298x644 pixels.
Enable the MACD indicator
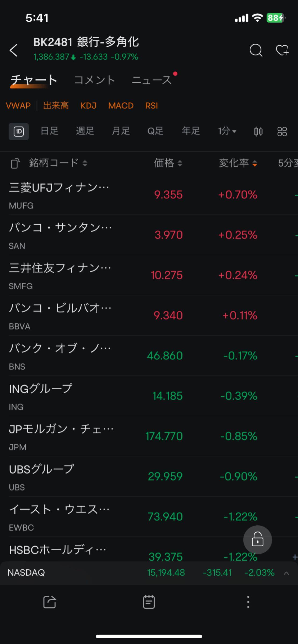coord(120,106)
